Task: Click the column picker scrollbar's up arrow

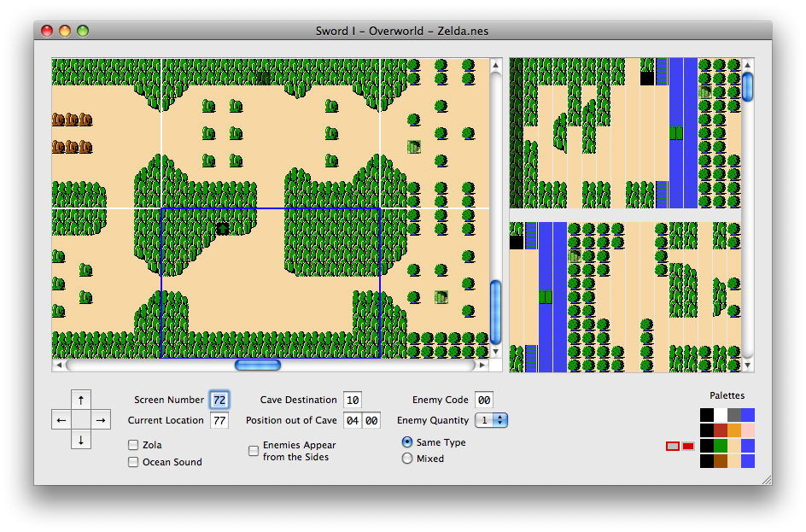Action: tap(748, 65)
